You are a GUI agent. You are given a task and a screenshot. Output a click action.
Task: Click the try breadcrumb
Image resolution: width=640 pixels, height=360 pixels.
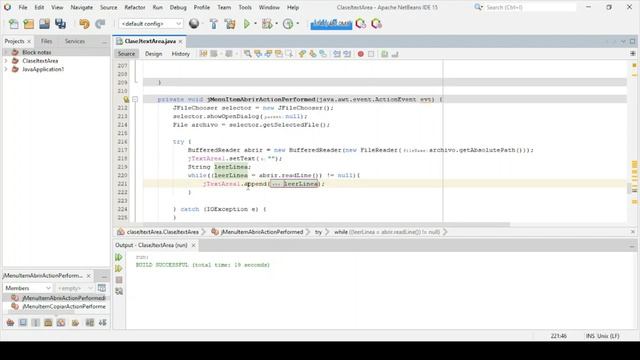318,232
